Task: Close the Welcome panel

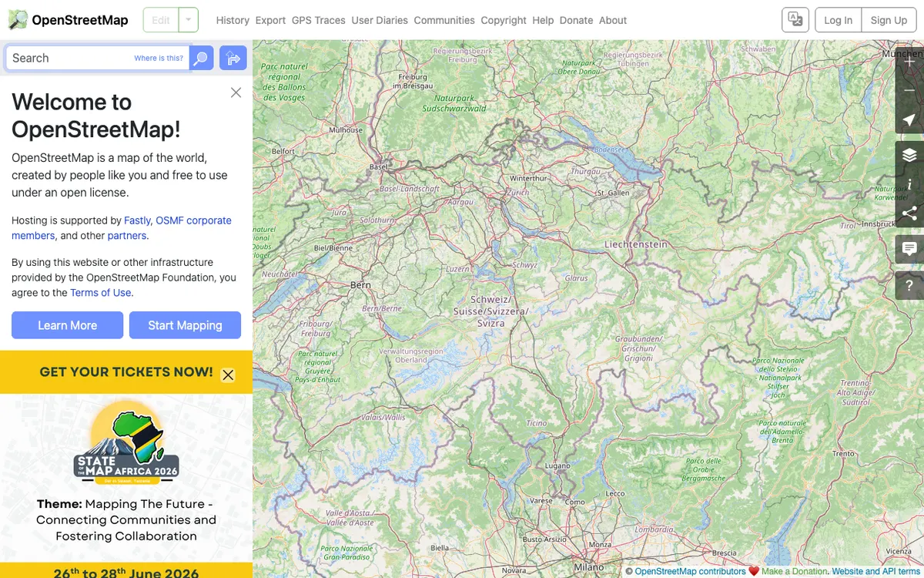Action: (236, 92)
